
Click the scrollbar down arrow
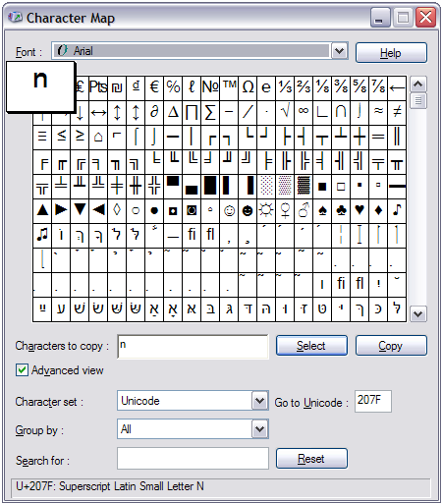(x=418, y=314)
